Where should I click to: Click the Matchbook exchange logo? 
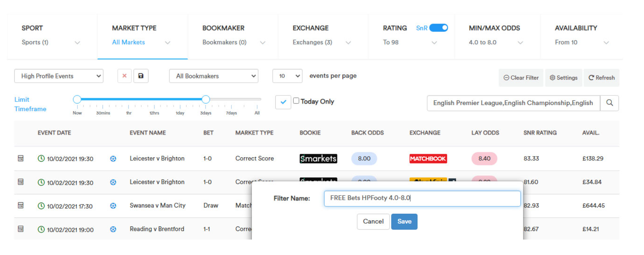428,158
